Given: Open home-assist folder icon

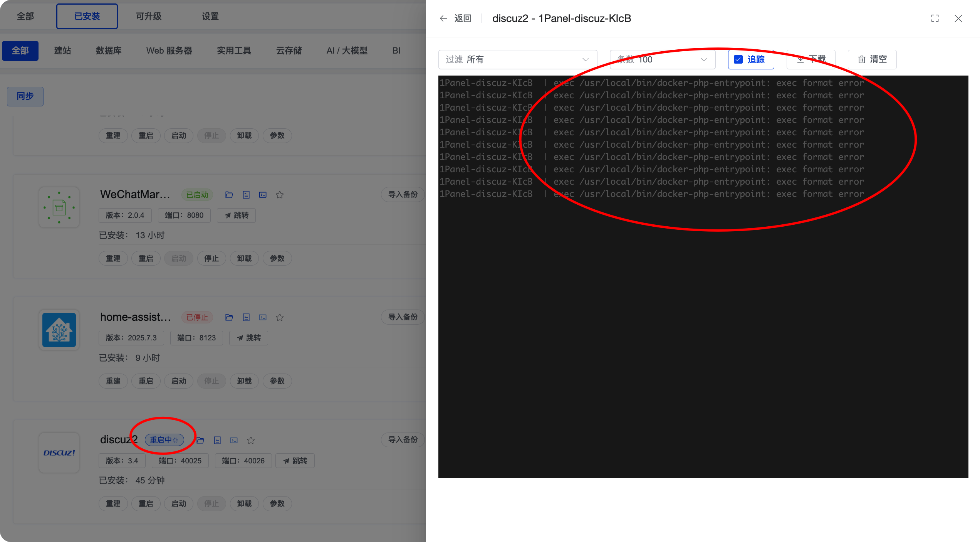Looking at the screenshot, I should pyautogui.click(x=229, y=317).
